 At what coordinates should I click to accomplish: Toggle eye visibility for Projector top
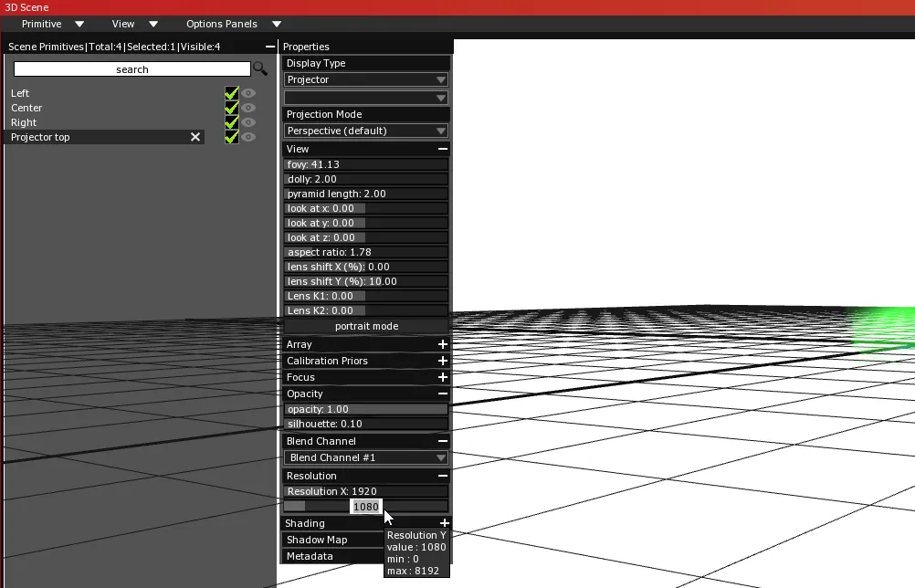tap(248, 137)
